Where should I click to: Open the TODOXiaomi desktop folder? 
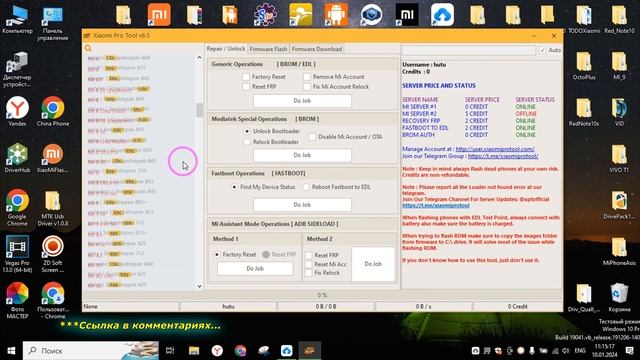point(584,19)
